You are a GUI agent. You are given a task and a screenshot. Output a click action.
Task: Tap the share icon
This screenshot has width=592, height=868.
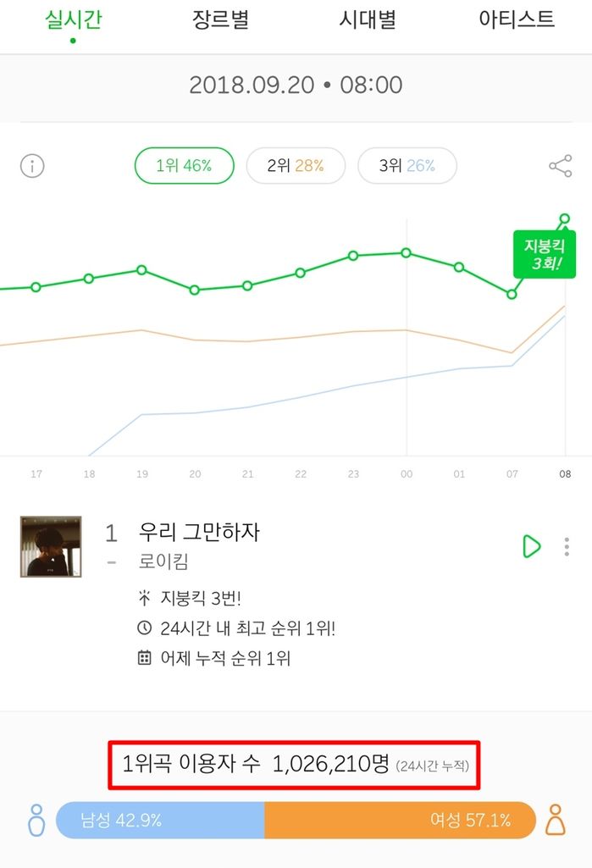[561, 165]
